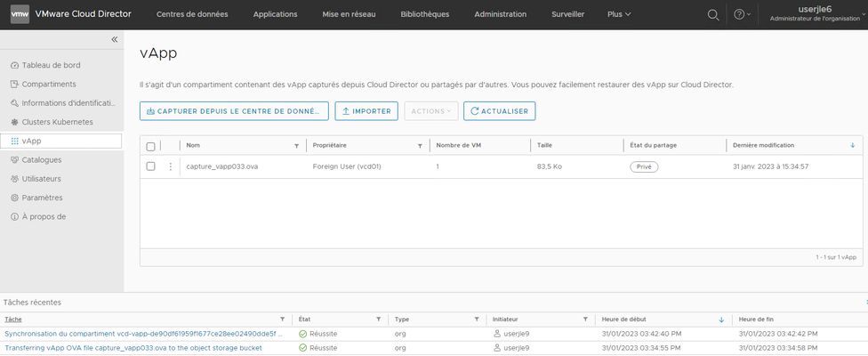The height and width of the screenshot is (356, 868).
Task: Click the VMware vmw logo icon
Action: [x=20, y=14]
